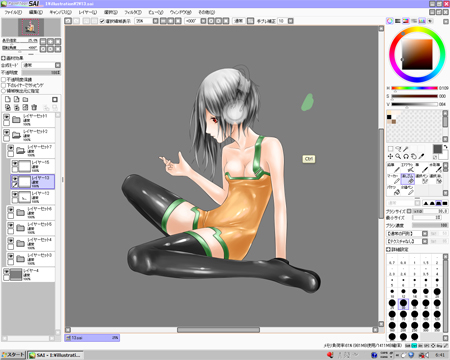This screenshot has height=360, width=450.
Task: Click the undo button in the top toolbar
Action: click(68, 21)
